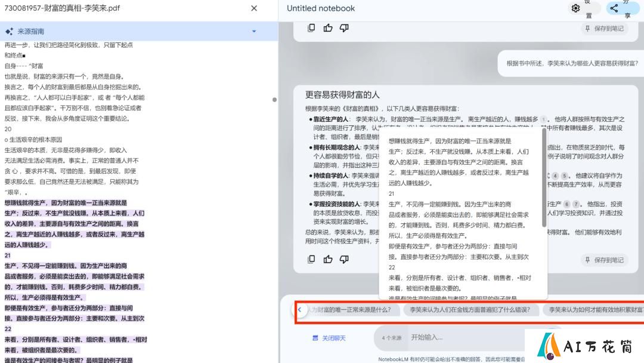
Task: Click the bullet 掌握投资技能的人
Action: (336, 204)
